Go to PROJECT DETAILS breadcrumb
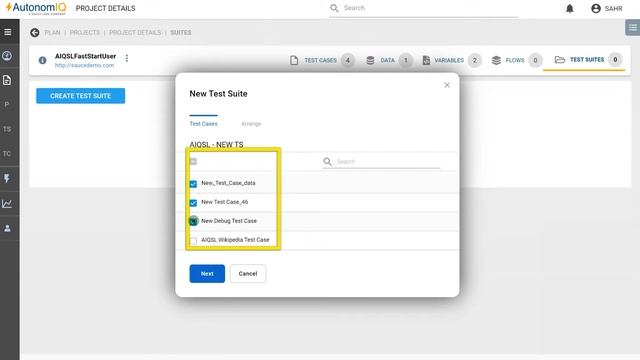The width and height of the screenshot is (640, 360). click(135, 33)
